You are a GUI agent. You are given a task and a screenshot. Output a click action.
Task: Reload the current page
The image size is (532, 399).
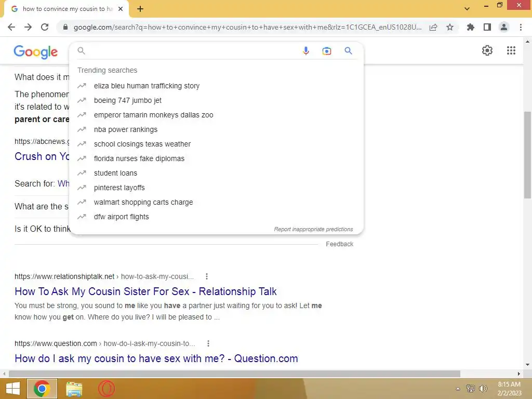click(x=45, y=27)
